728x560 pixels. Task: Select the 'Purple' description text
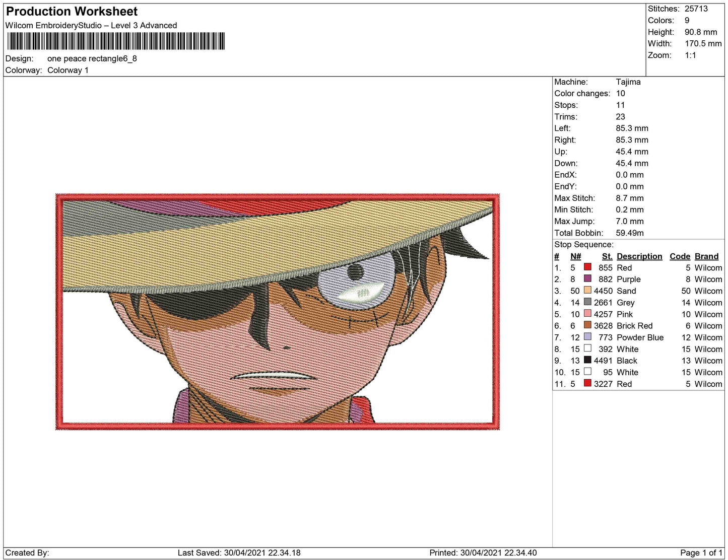tap(629, 279)
